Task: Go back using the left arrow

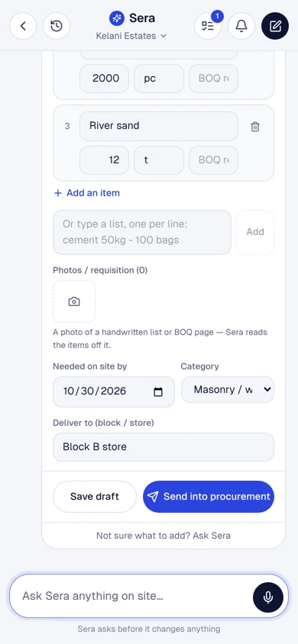Action: 23,26
